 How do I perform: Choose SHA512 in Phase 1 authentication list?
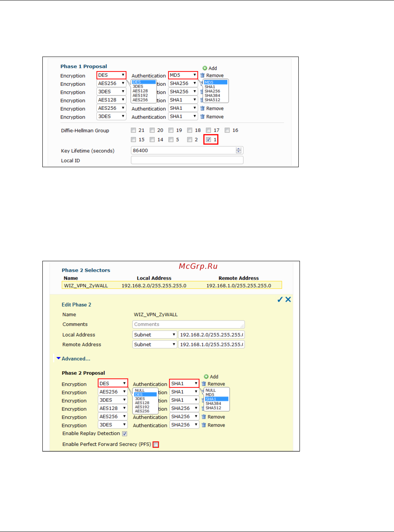point(212,100)
